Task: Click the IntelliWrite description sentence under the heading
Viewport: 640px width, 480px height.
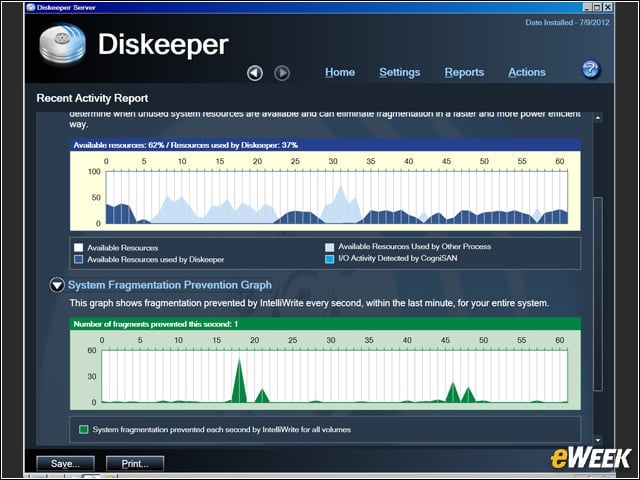Action: click(x=309, y=303)
